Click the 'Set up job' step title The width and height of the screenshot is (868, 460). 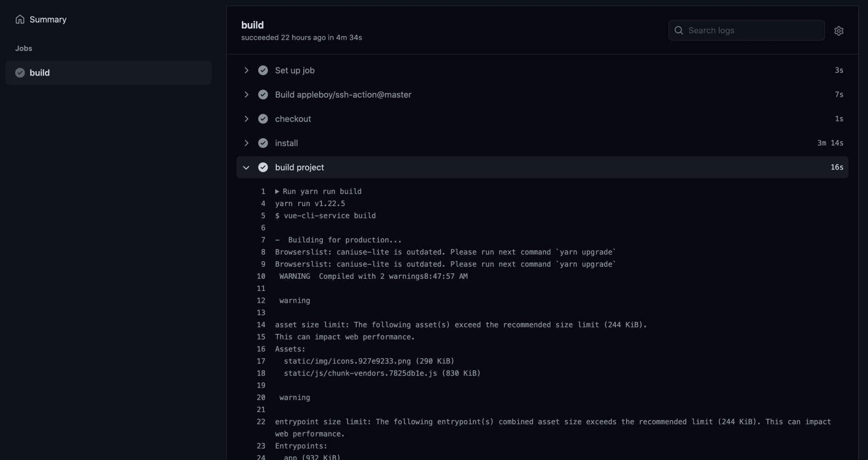click(295, 70)
